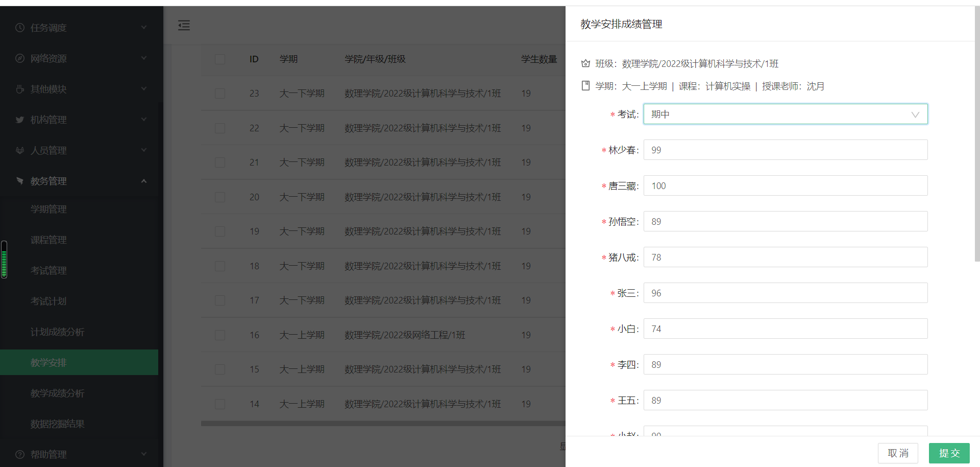
Task: Expand the 帮助管理 menu chevron
Action: tap(144, 454)
